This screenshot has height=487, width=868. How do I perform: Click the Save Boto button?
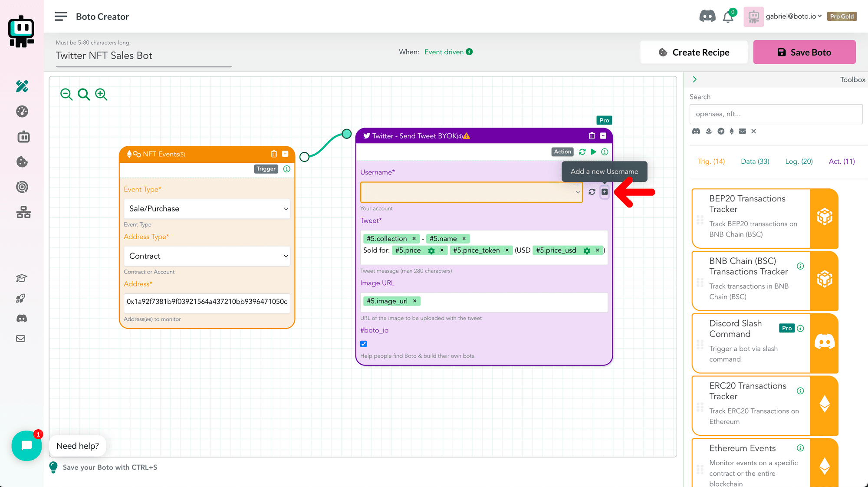804,52
